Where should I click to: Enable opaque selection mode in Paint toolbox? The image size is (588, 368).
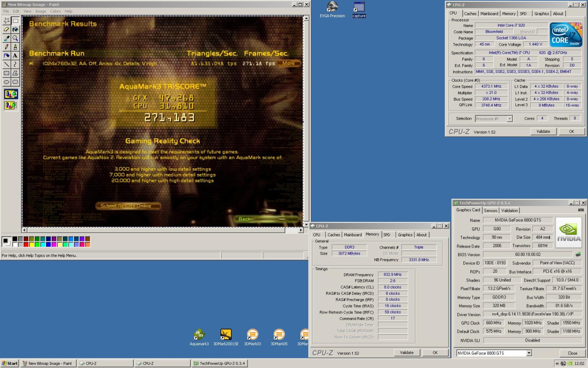(11, 94)
